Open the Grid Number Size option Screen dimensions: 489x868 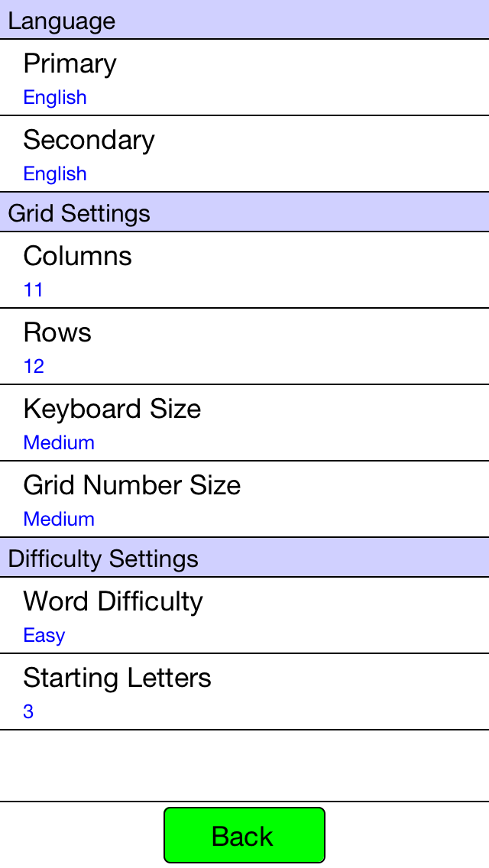coord(244,499)
